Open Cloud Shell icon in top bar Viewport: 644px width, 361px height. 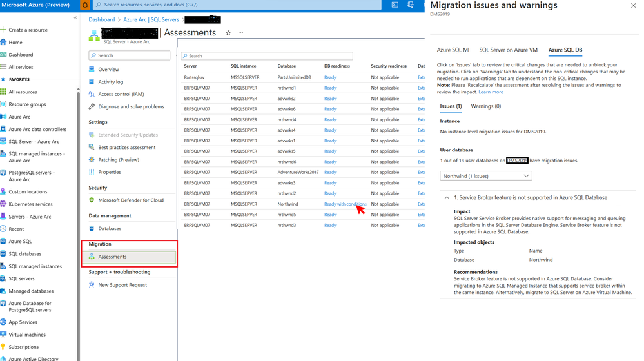tap(395, 5)
